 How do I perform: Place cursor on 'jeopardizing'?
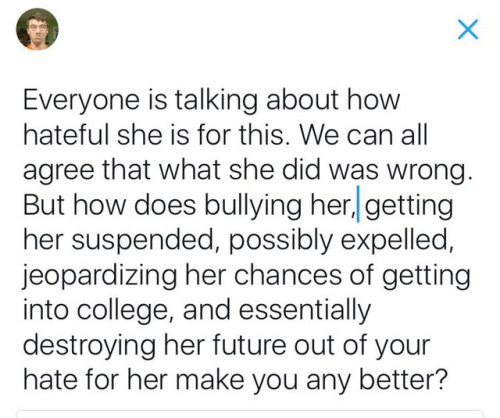click(x=100, y=276)
